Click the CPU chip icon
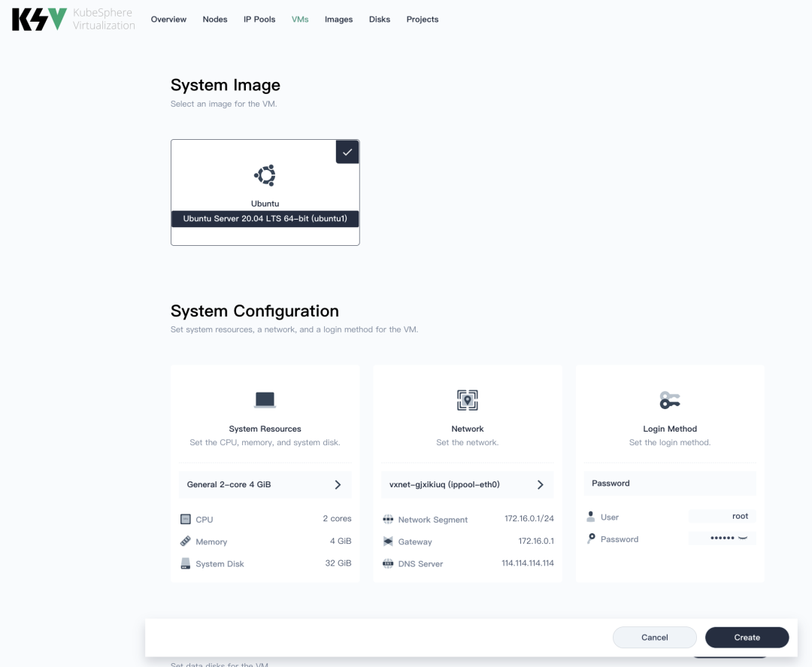Image resolution: width=812 pixels, height=667 pixels. click(186, 519)
